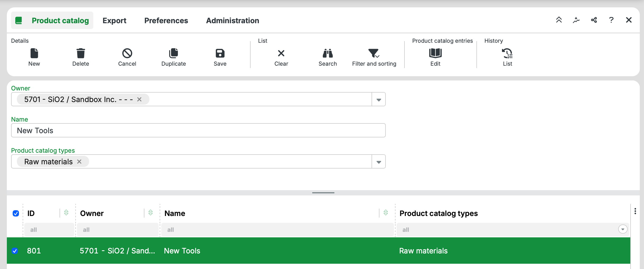Click the Owner filter field

[118, 230]
